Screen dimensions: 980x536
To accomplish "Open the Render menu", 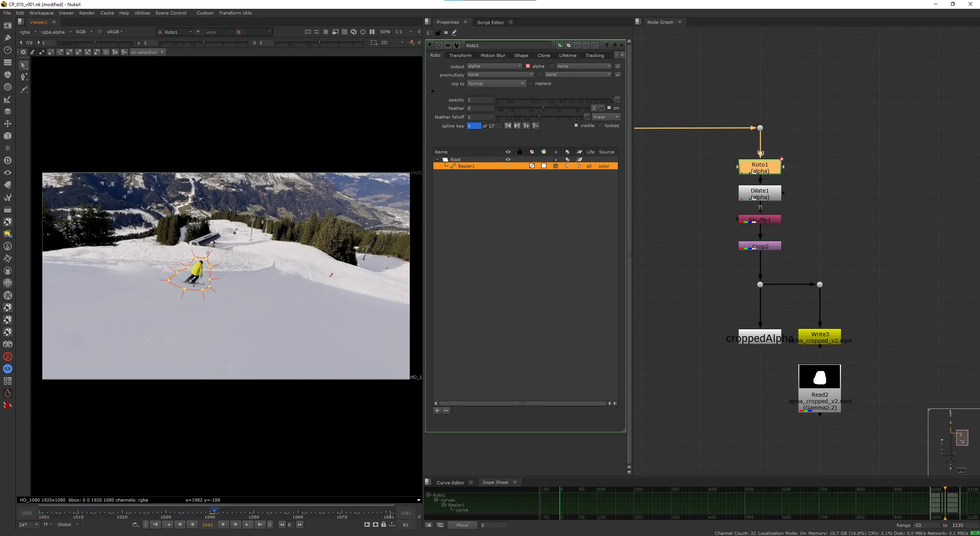I will [87, 13].
